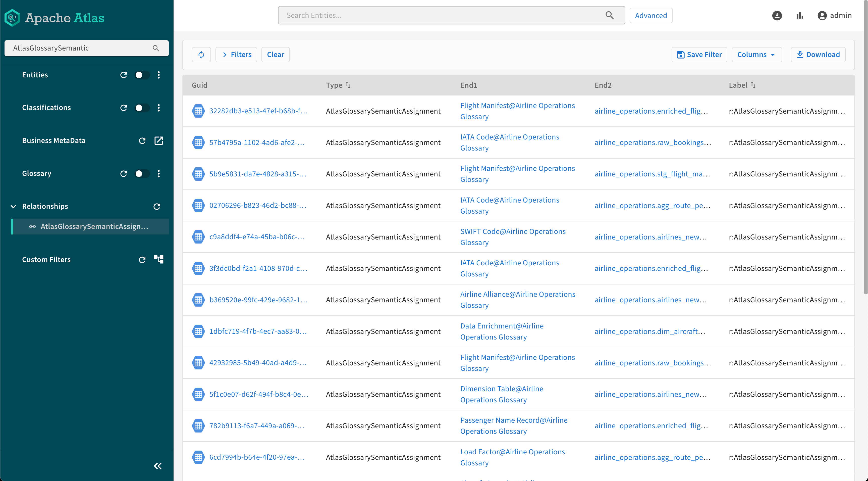Toggle the Entities switch
868x481 pixels.
(x=141, y=75)
